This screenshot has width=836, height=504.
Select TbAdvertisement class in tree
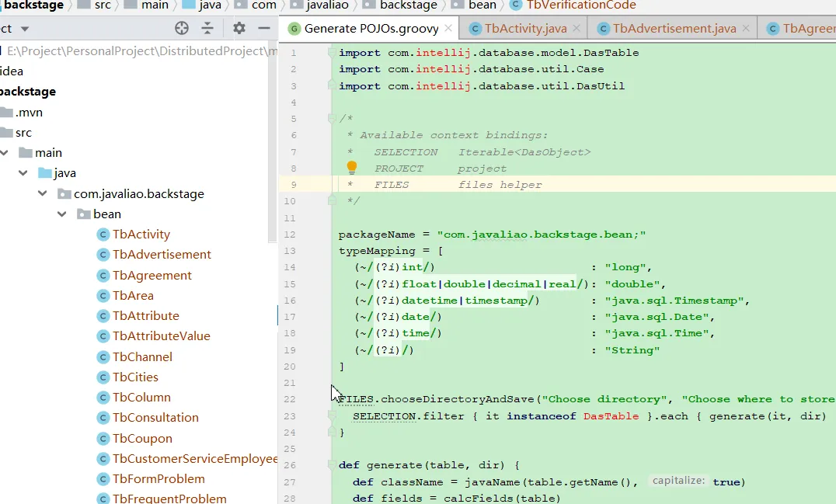click(x=162, y=255)
